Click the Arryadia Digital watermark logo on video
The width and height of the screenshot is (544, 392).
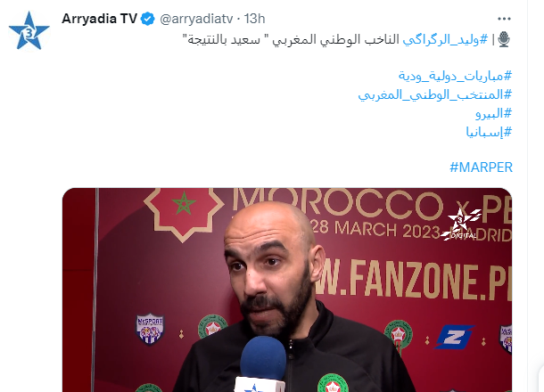pyautogui.click(x=461, y=225)
